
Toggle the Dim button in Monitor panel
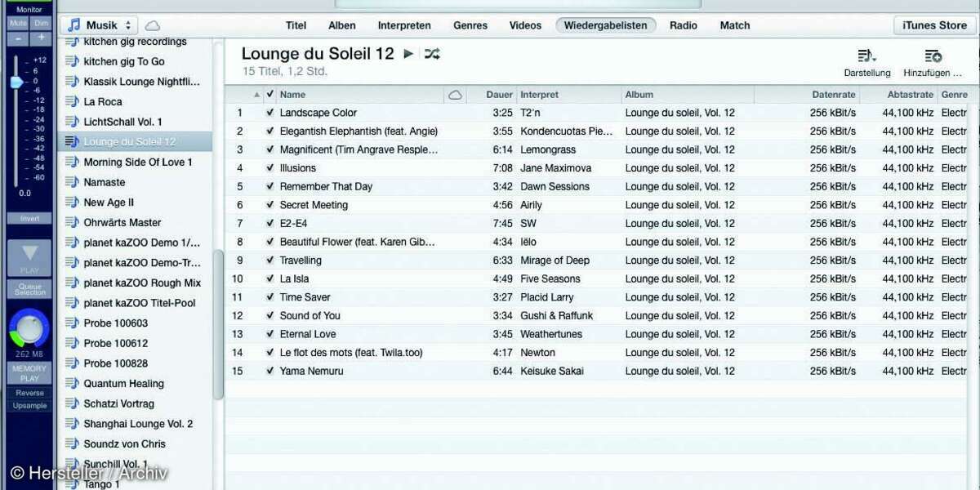[41, 23]
